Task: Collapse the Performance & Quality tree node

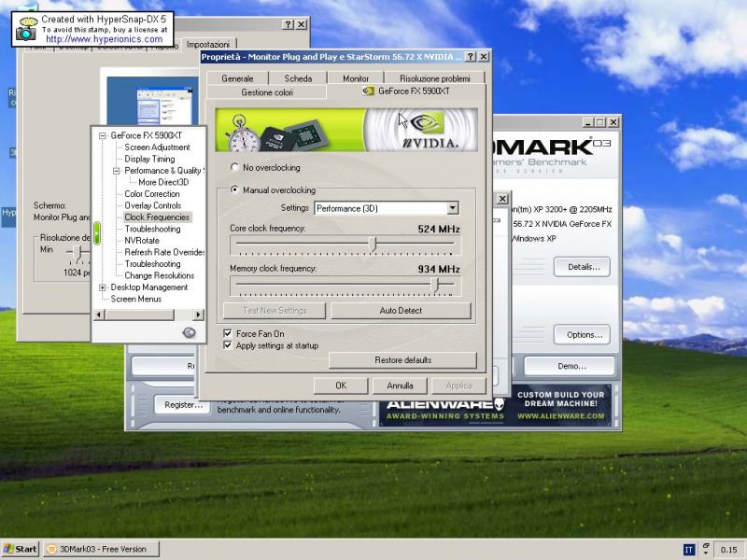Action: [x=116, y=171]
